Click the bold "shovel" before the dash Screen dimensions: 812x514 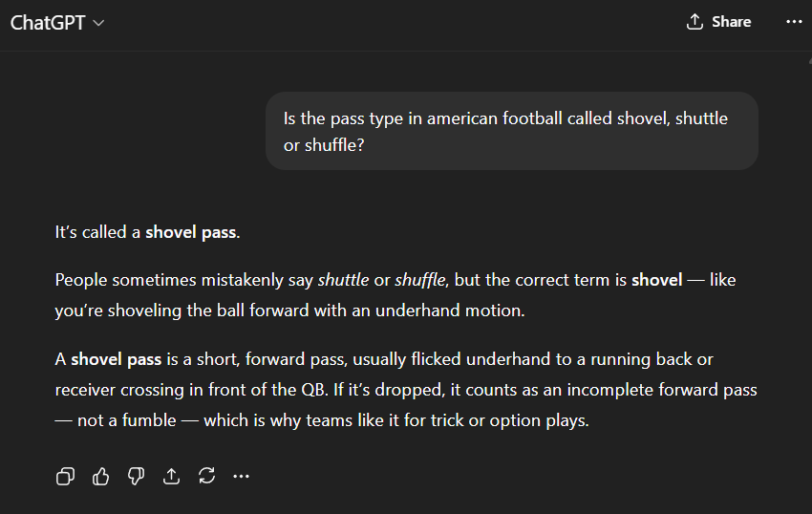coord(656,280)
